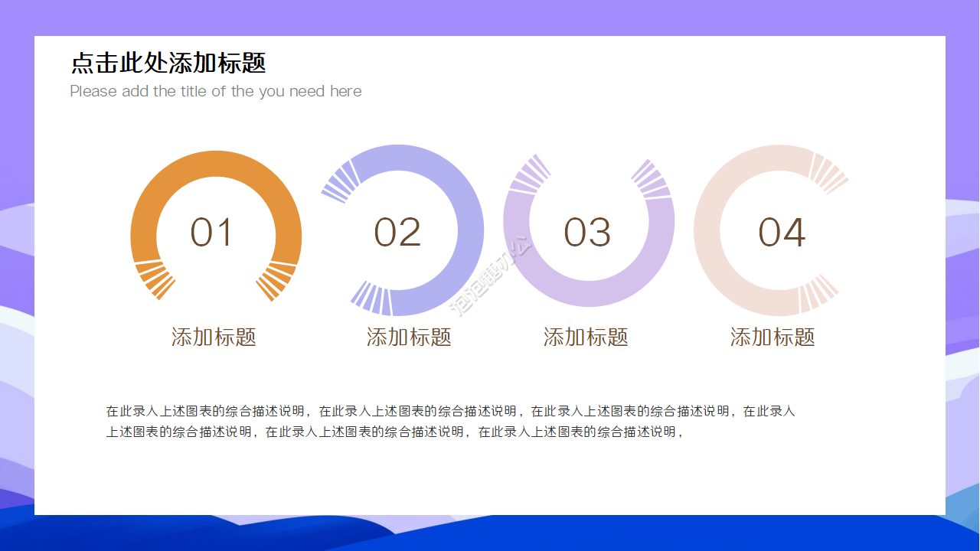
Task: Select the 添加标题 caption under ring 03
Action: tap(586, 337)
